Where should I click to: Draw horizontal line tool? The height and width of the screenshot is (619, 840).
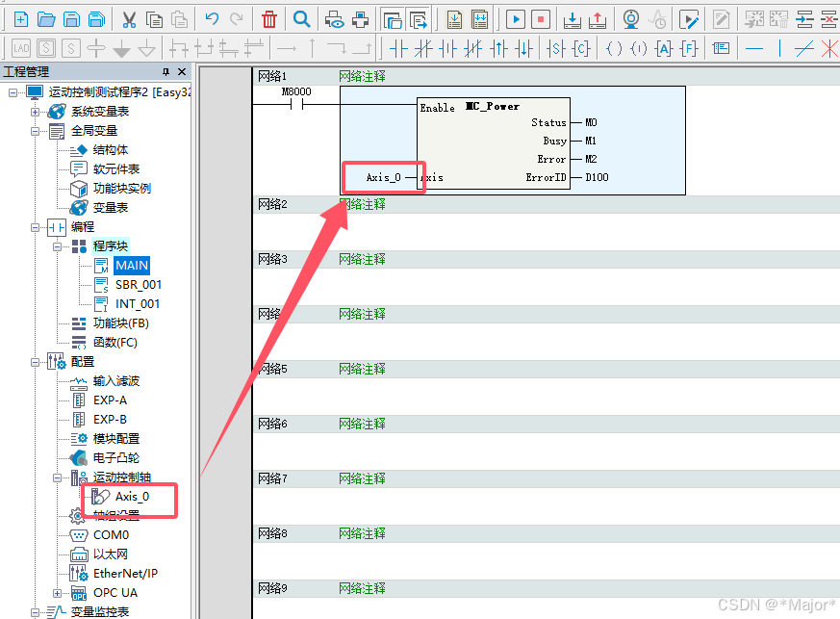753,49
